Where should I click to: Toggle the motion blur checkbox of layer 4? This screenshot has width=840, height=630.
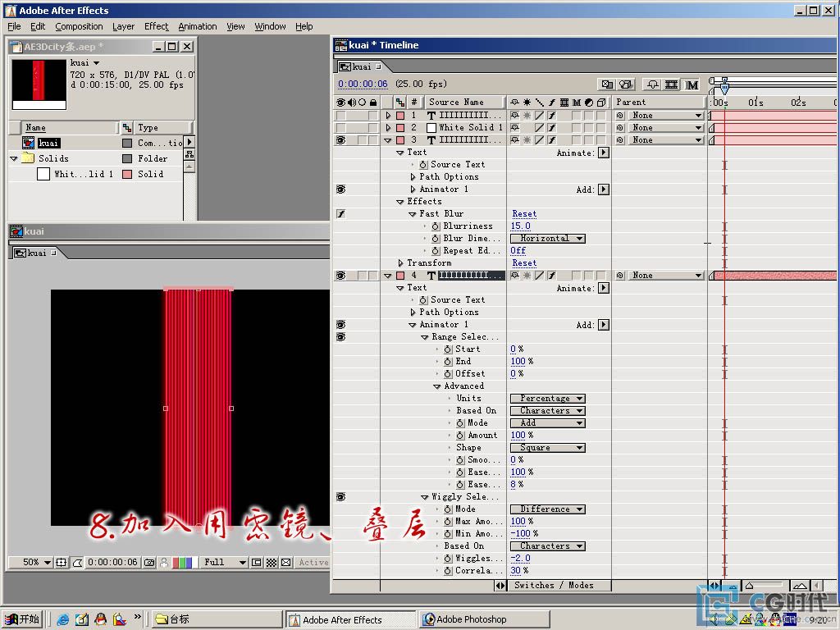576,276
